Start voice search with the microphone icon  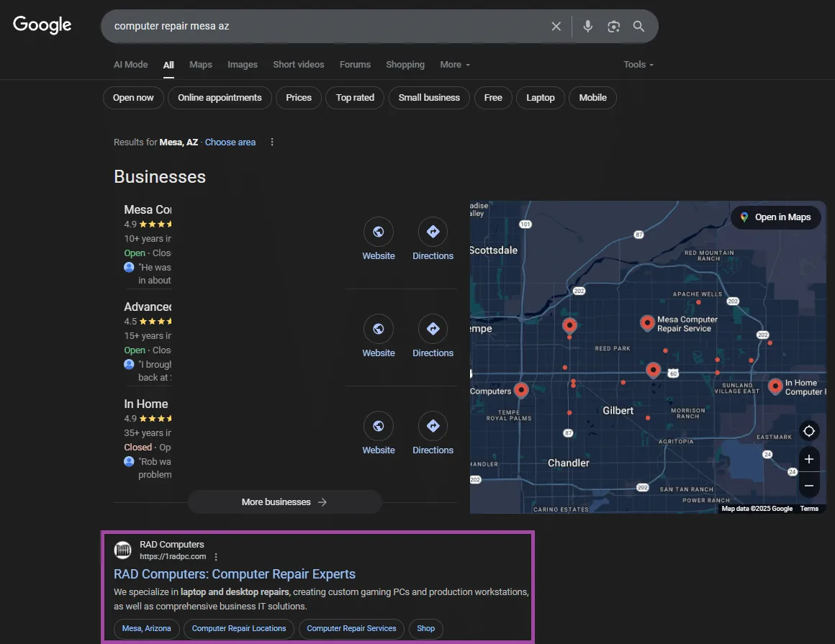pyautogui.click(x=587, y=26)
